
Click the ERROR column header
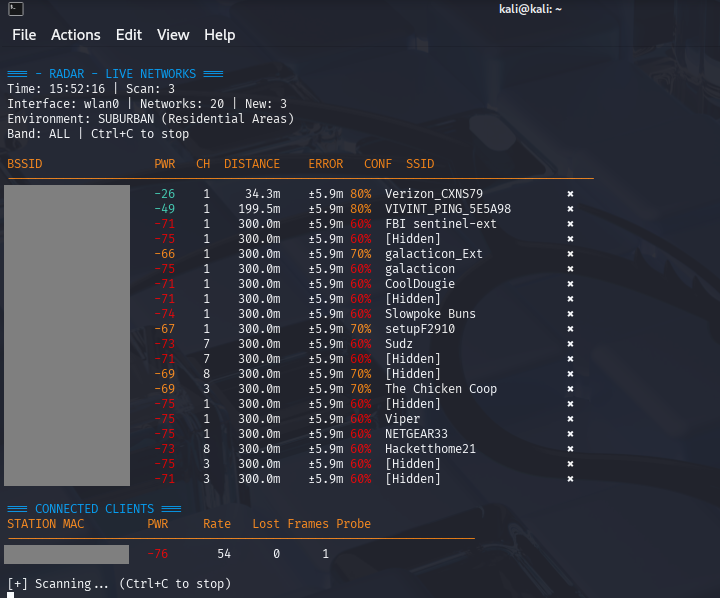pos(326,164)
